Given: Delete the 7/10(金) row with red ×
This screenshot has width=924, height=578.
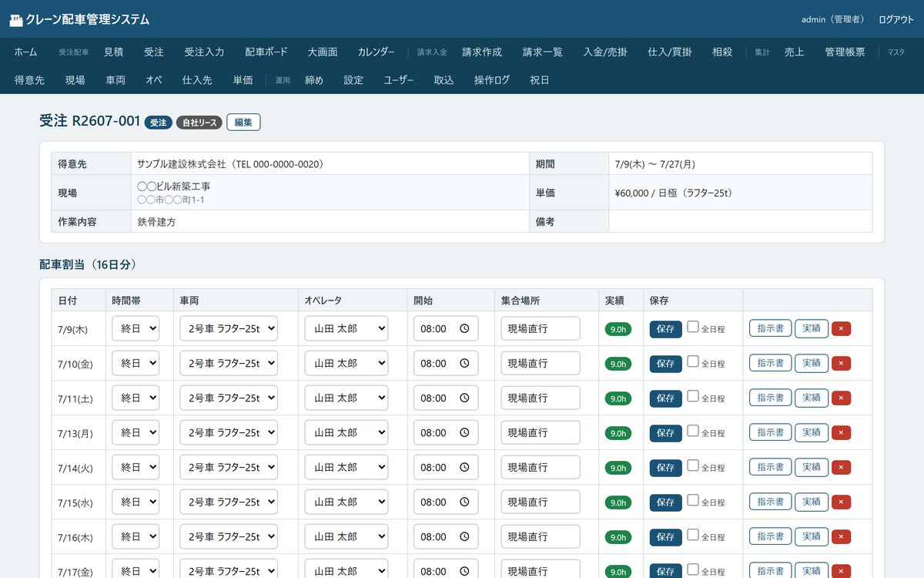Looking at the screenshot, I should (x=841, y=363).
